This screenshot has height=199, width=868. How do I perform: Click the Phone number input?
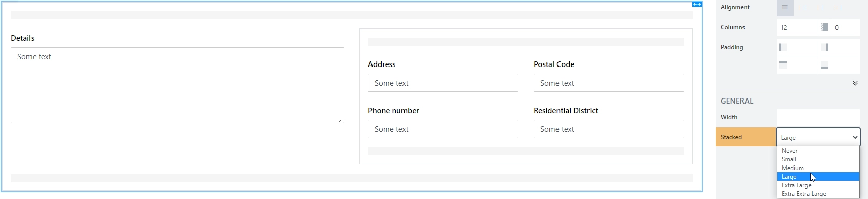coord(443,129)
